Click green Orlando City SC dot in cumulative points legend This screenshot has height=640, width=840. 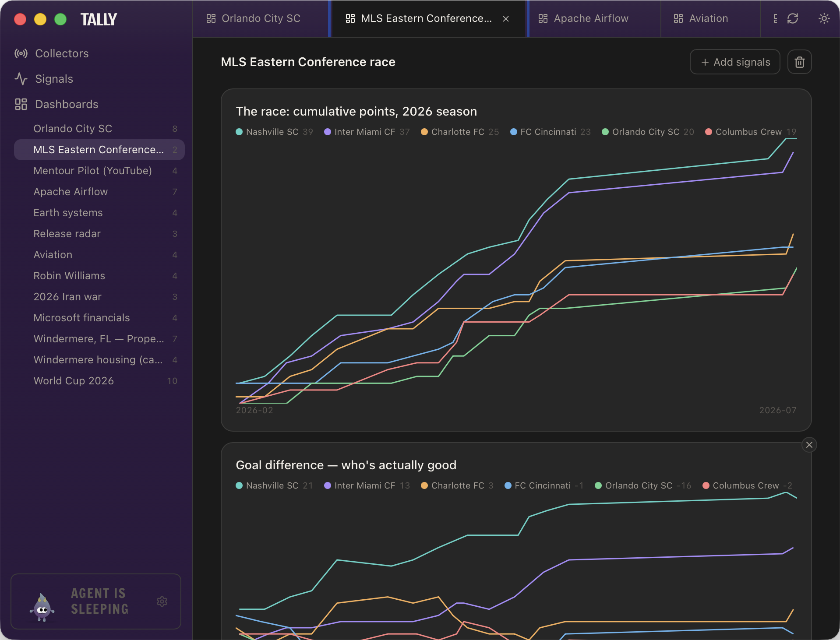(605, 132)
